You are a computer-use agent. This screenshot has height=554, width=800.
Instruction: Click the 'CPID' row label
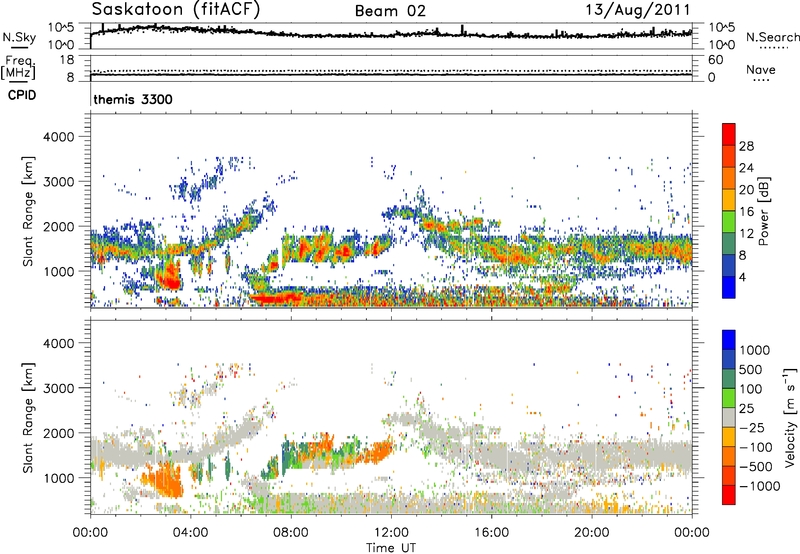point(22,95)
